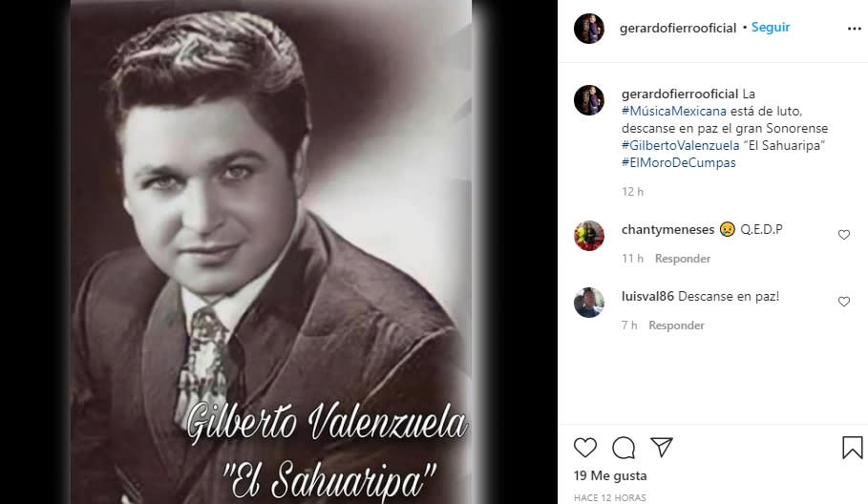This screenshot has height=504, width=868.
Task: View the 19 Me gusta likes list
Action: coord(610,475)
